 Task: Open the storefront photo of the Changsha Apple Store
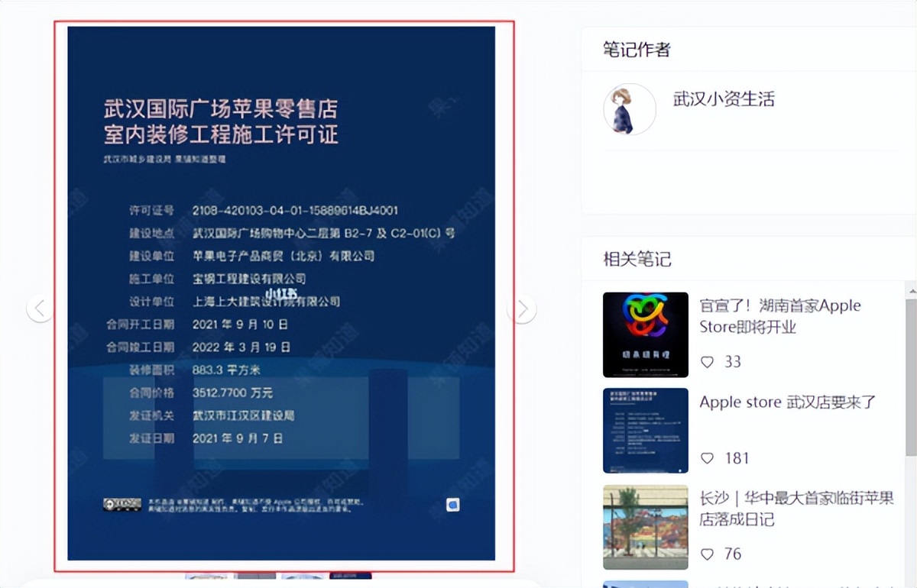pyautogui.click(x=645, y=527)
